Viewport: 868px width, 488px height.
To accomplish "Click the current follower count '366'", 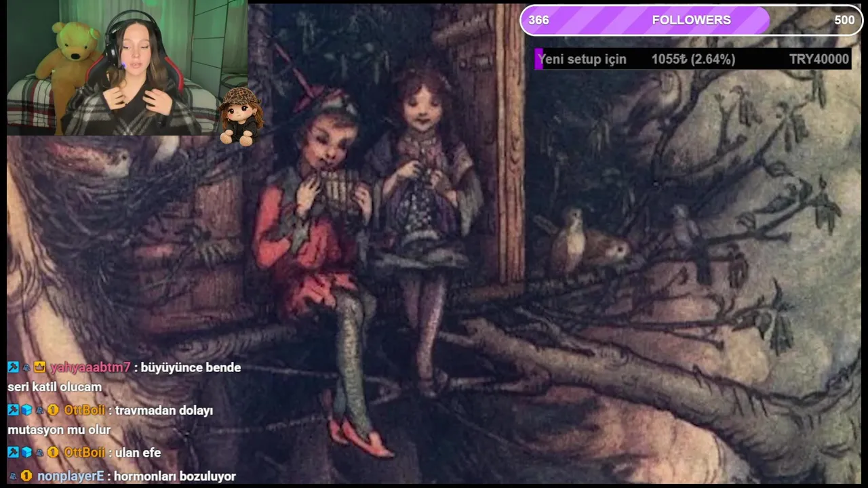I will tap(538, 20).
